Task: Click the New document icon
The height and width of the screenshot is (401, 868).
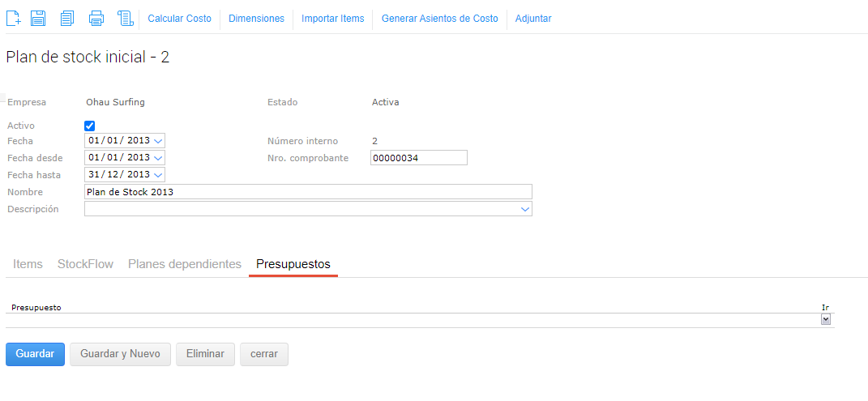Action: point(13,19)
